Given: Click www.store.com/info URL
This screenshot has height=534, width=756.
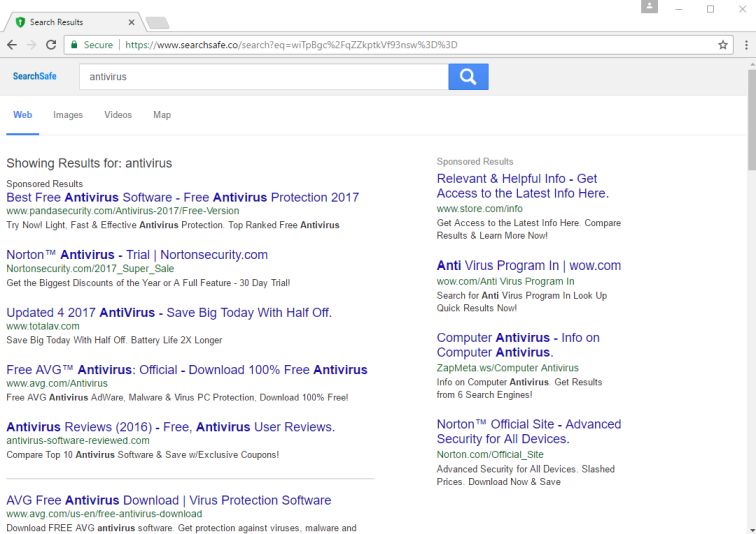Looking at the screenshot, I should pyautogui.click(x=480, y=208).
